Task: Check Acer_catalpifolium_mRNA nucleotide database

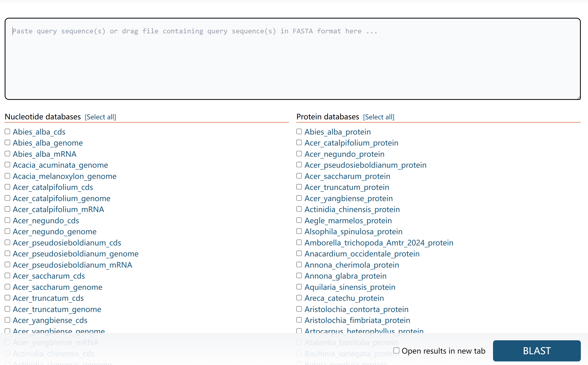Action: coord(7,209)
